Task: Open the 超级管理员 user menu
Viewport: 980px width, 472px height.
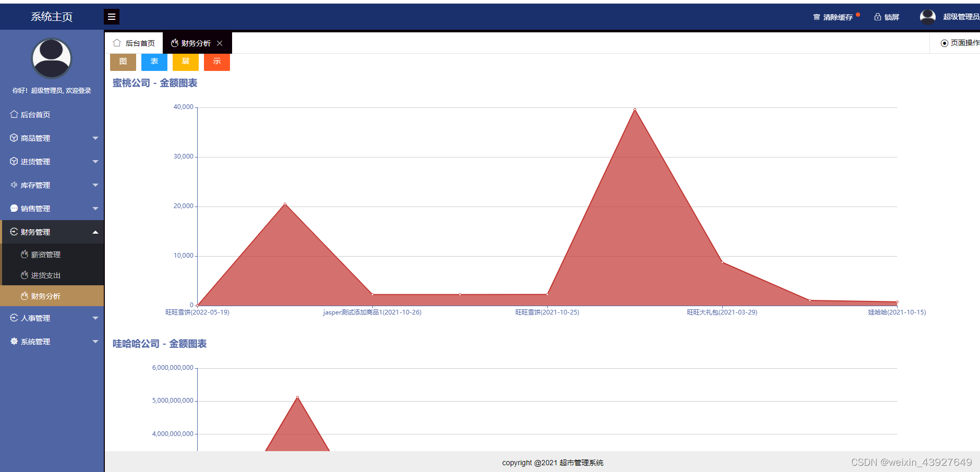Action: (x=961, y=17)
